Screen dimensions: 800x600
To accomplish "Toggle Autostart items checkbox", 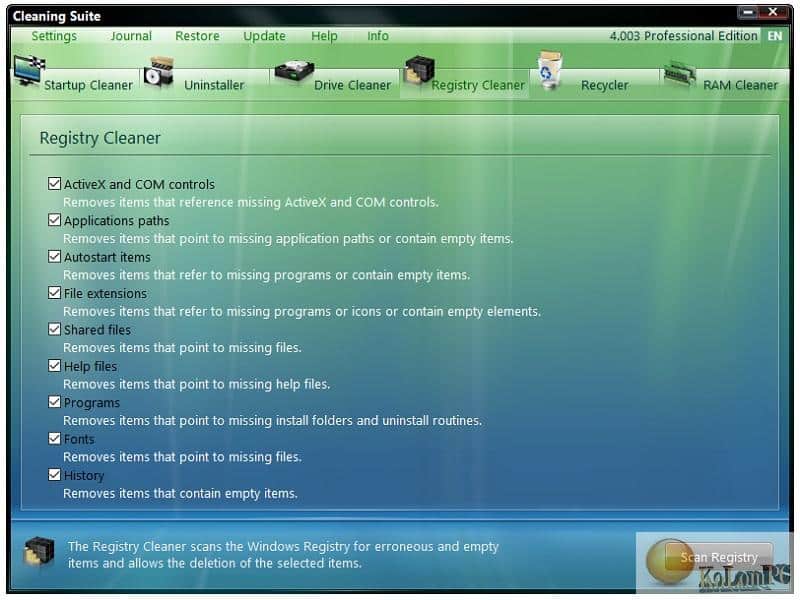I will pos(55,256).
